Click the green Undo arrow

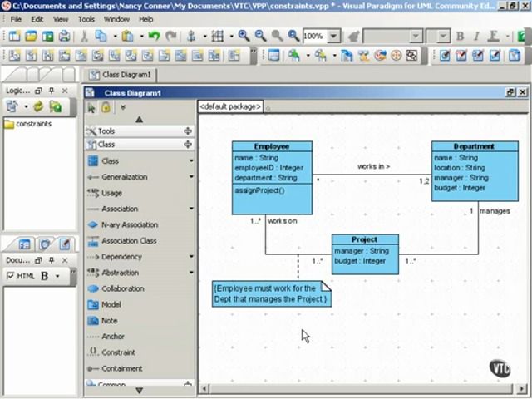pyautogui.click(x=154, y=36)
